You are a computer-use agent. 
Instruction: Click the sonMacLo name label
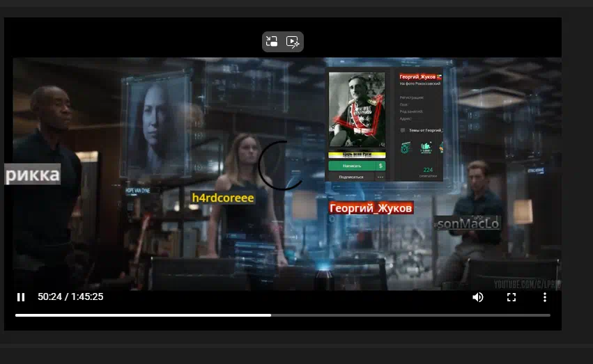tap(468, 223)
